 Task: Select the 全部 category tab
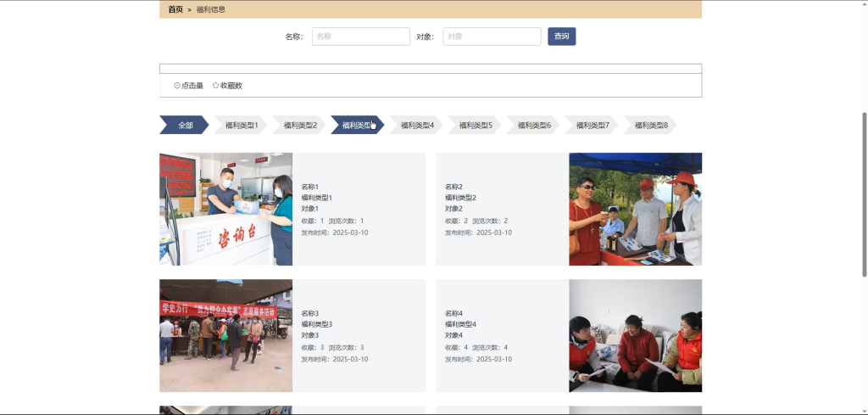[184, 126]
